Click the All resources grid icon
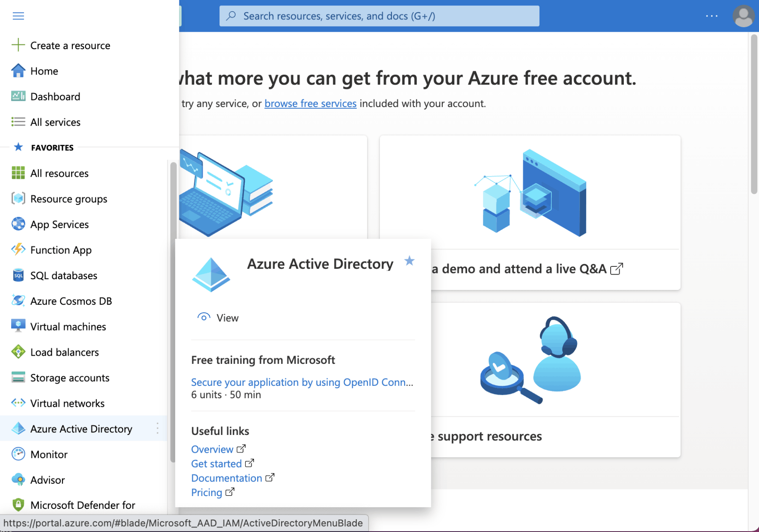759x532 pixels. [18, 173]
